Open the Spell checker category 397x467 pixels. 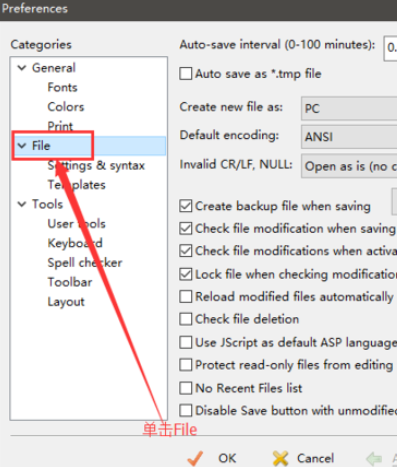(85, 263)
